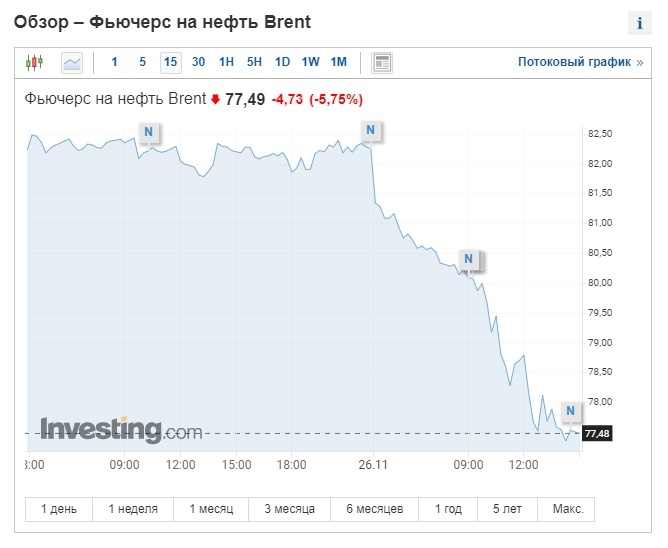Image resolution: width=668 pixels, height=548 pixels.
Task: Open the N news marker at 26.11
Action: [371, 130]
